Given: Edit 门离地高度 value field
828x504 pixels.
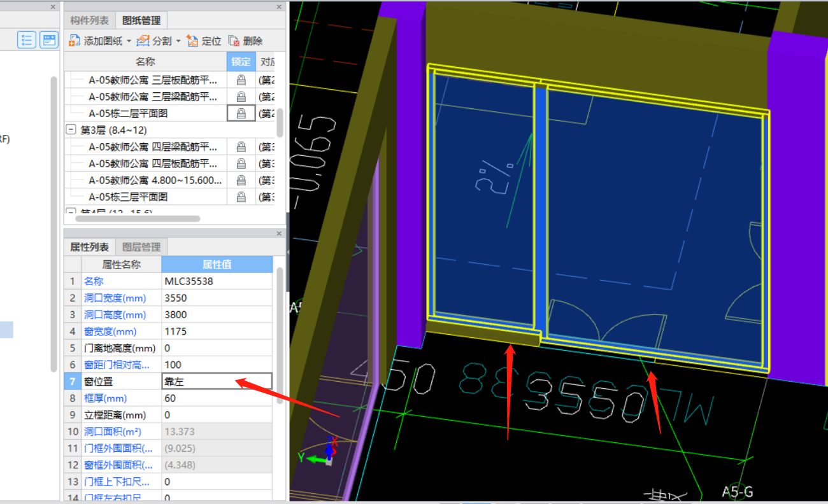Looking at the screenshot, I should click(217, 348).
